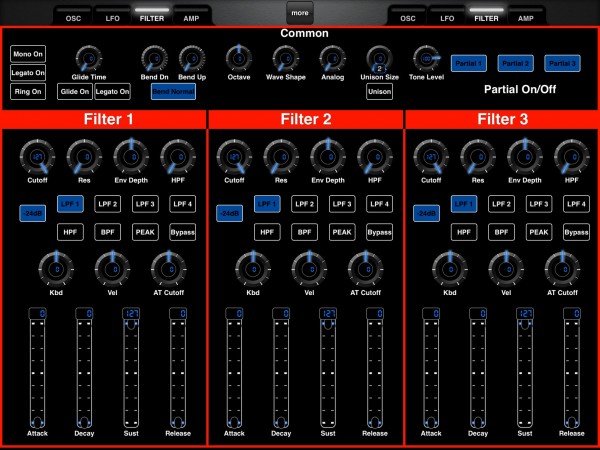Screen dimensions: 600x450
Task: Click the Filter 3 HPF knob
Action: (x=572, y=157)
